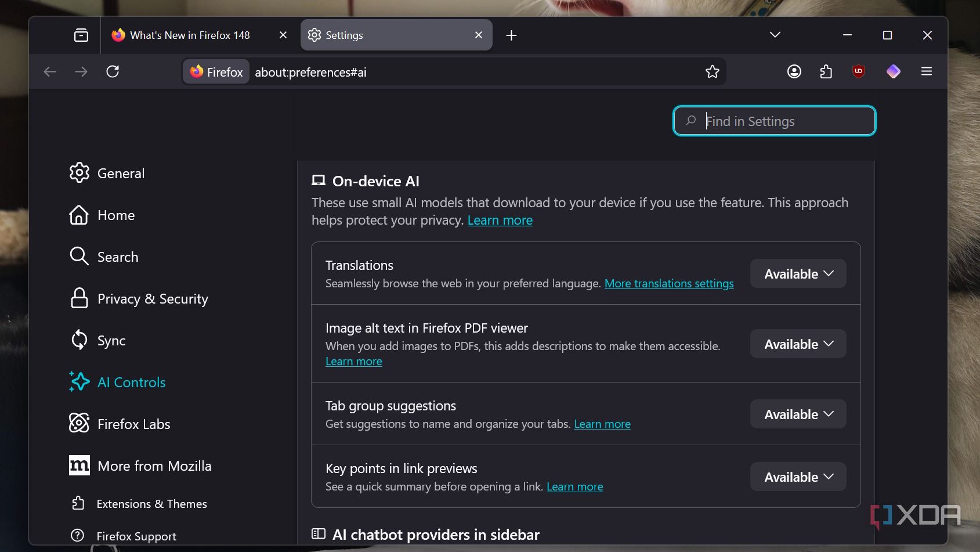Open Image alt text Available dropdown
980x552 pixels.
click(x=798, y=344)
